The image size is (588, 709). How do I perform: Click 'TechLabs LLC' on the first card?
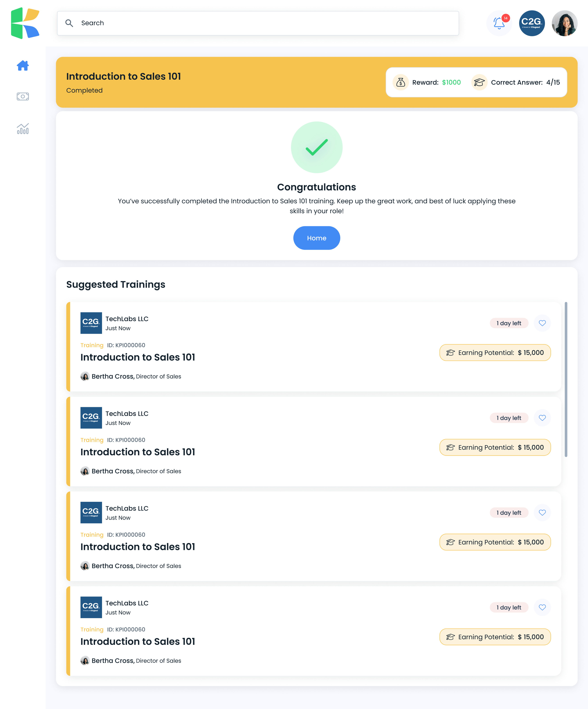[x=127, y=319]
